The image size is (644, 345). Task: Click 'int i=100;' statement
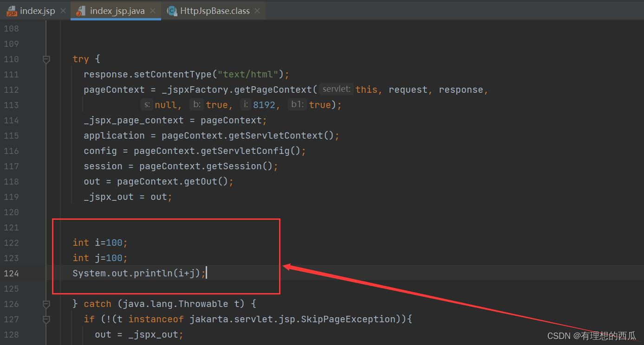[100, 243]
